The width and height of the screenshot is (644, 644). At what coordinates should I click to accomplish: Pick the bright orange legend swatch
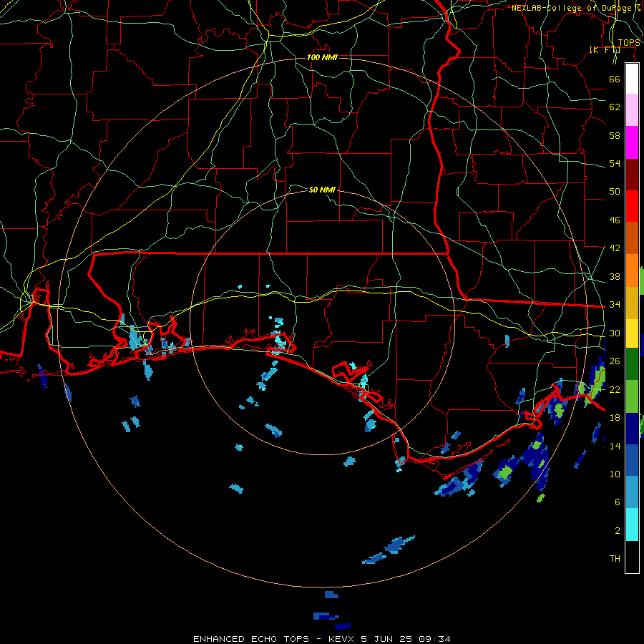[632, 270]
